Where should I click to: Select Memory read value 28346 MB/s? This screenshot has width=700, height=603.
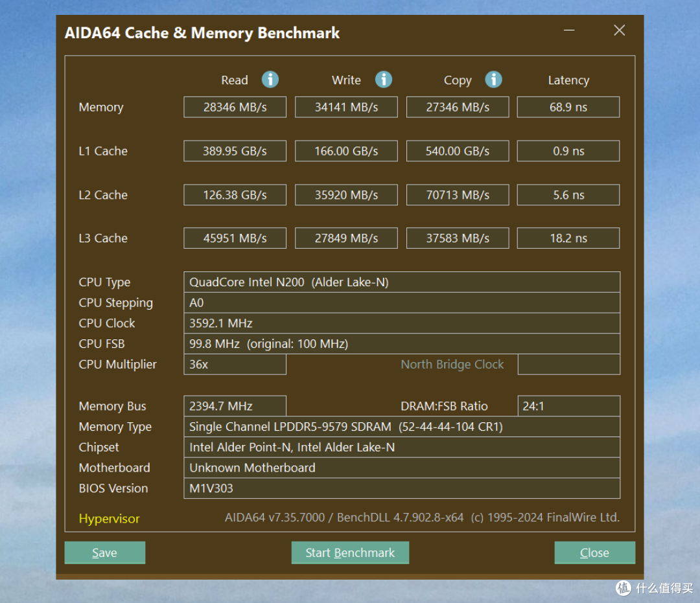235,107
